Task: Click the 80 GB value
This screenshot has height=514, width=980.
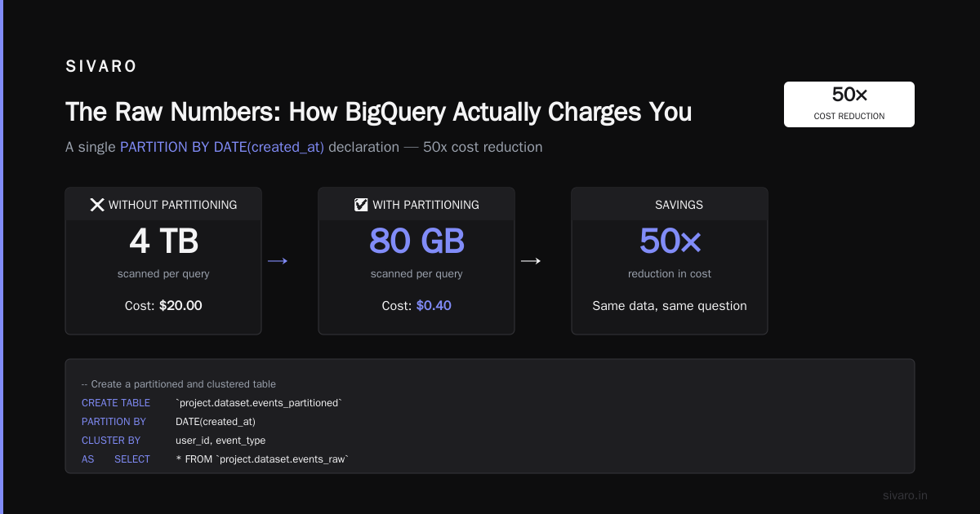Action: 416,241
